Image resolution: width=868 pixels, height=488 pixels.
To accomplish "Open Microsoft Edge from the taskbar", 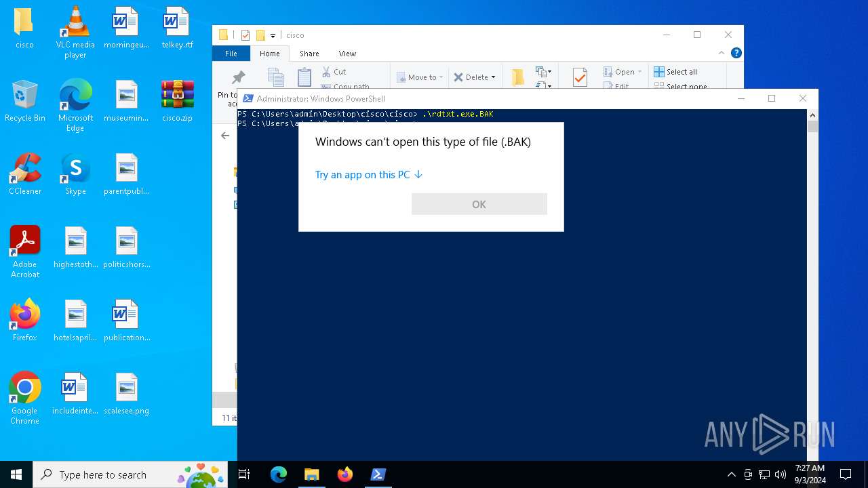I will [x=279, y=474].
